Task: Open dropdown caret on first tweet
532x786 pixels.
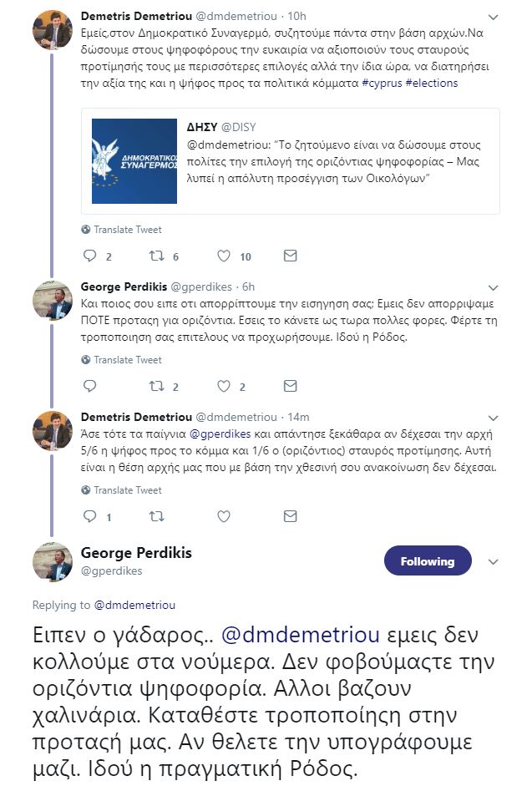Action: point(494,17)
